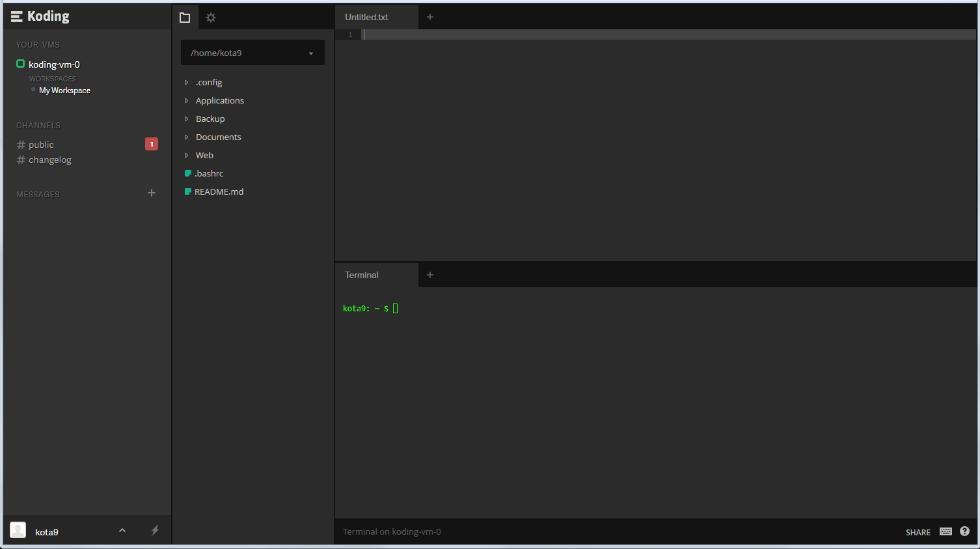Click the koding-vm-0 green status icon
The width and height of the screenshot is (980, 549).
20,64
